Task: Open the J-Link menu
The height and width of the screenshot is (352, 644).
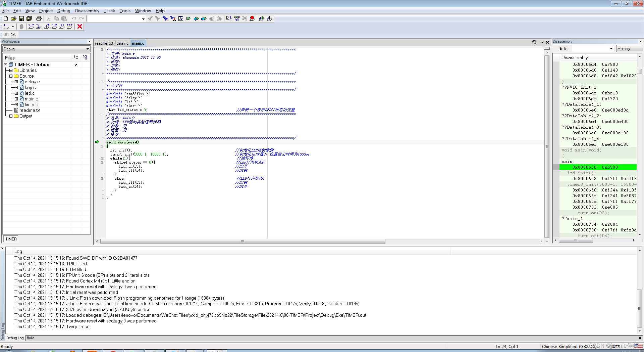Action: pyautogui.click(x=109, y=11)
